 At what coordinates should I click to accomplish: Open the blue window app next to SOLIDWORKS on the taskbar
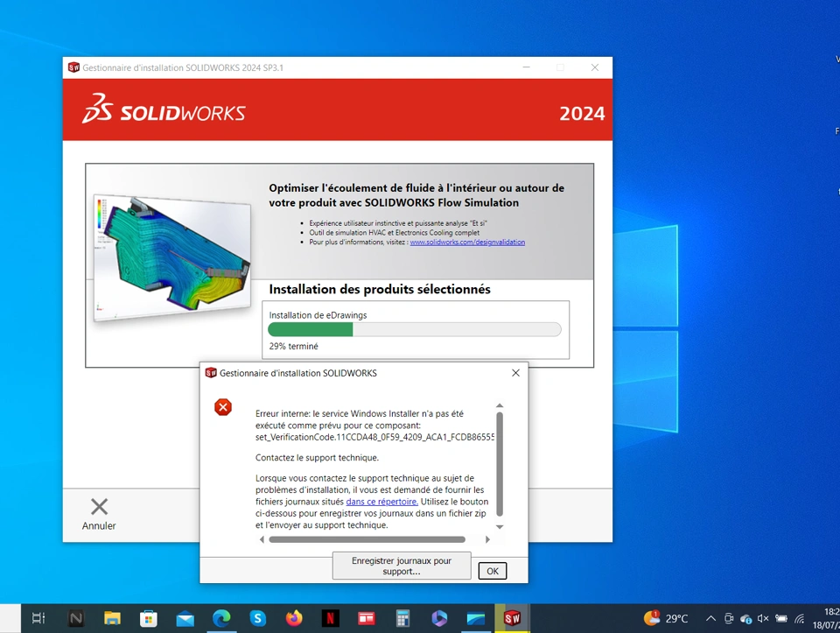tap(476, 618)
